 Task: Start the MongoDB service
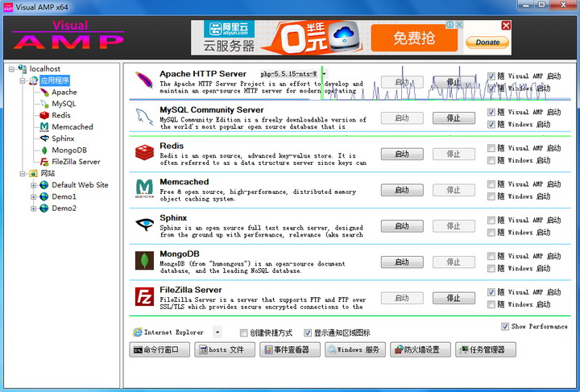[x=402, y=262]
